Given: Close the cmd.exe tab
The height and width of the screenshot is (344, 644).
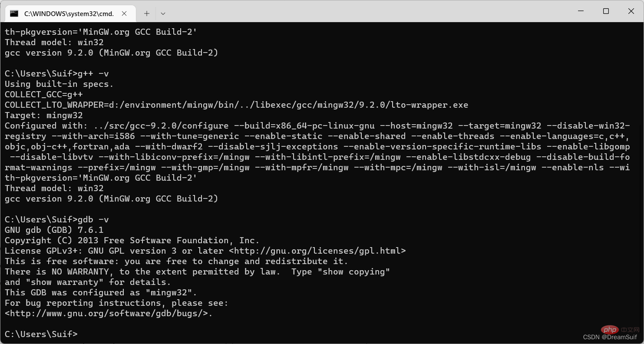Looking at the screenshot, I should click(124, 13).
